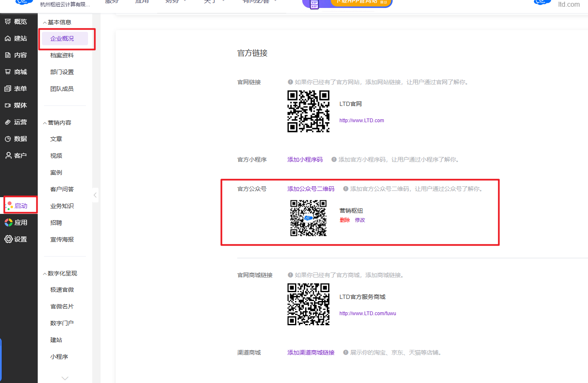
Task: Open 招聘 recruitment menu item
Action: (x=56, y=223)
